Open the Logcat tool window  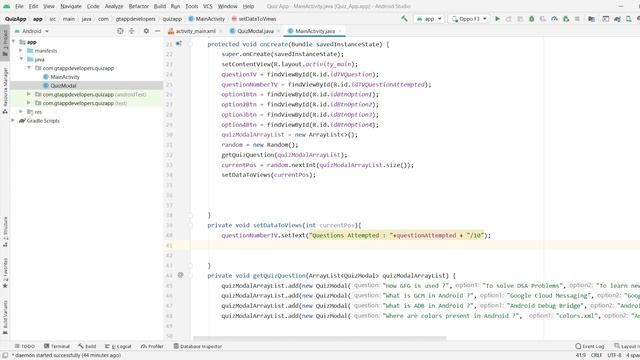pyautogui.click(x=118, y=346)
